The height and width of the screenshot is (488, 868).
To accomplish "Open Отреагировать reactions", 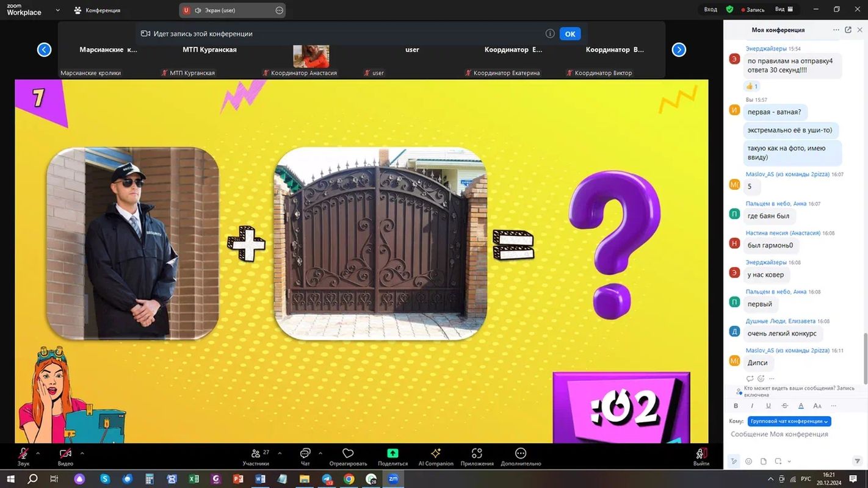I will pos(348,456).
